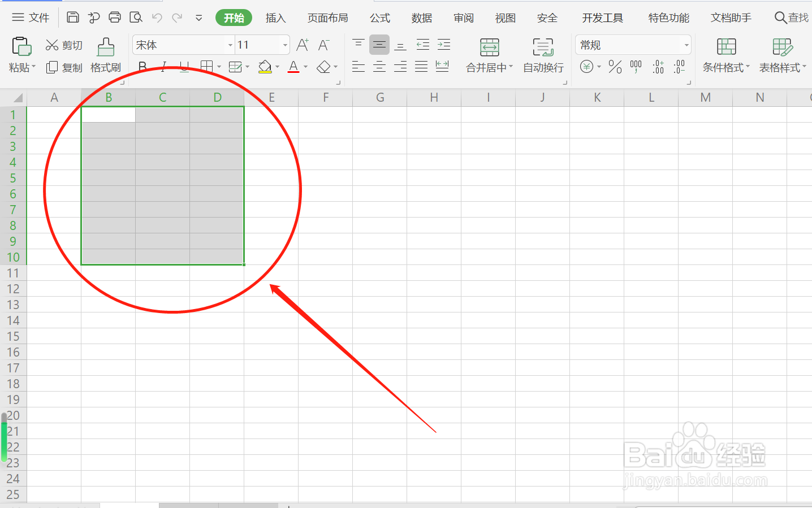Switch to the 公式 tab
The height and width of the screenshot is (508, 812).
[380, 18]
